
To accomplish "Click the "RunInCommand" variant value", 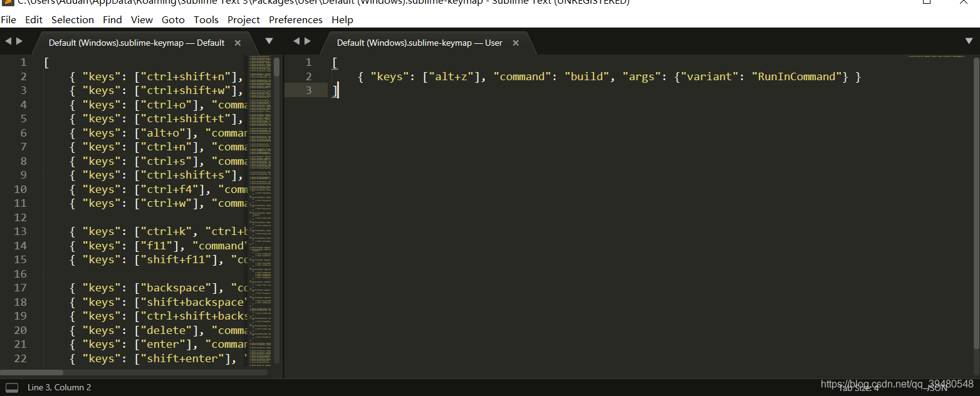I will pyautogui.click(x=796, y=76).
